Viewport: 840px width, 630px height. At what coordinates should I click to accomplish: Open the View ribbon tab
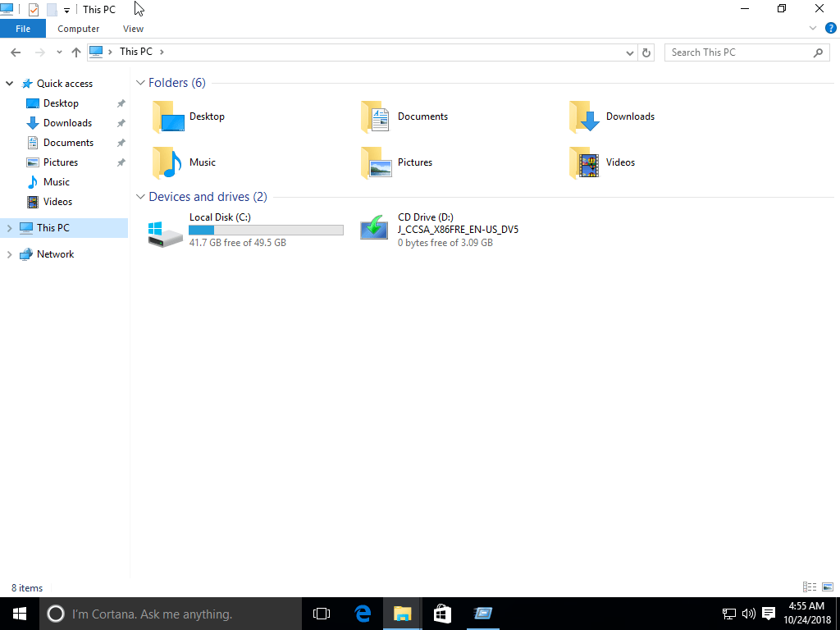(133, 29)
